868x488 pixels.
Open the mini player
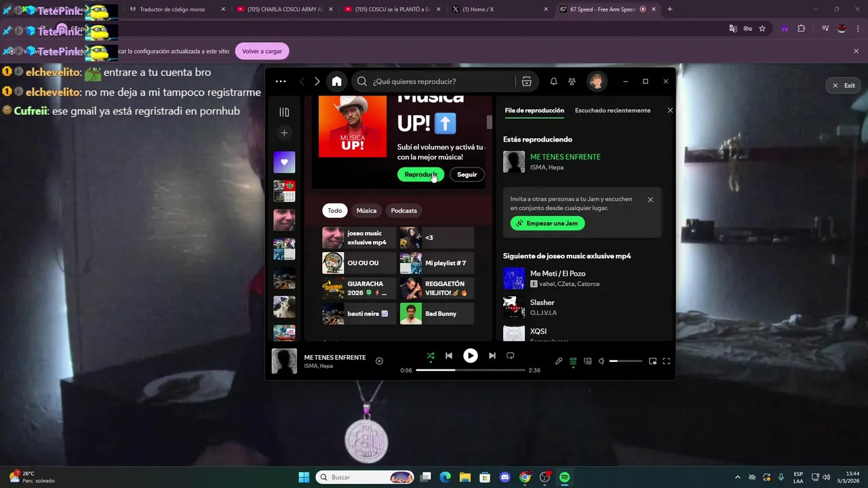(652, 361)
